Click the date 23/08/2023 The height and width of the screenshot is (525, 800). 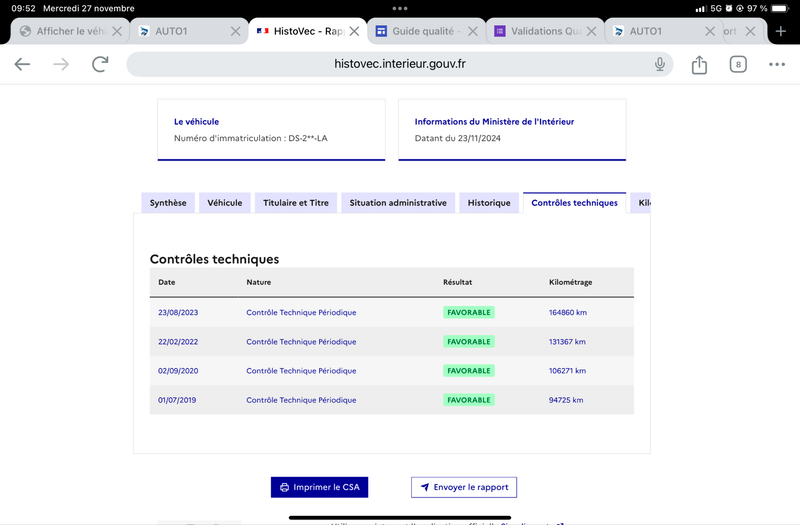(178, 312)
